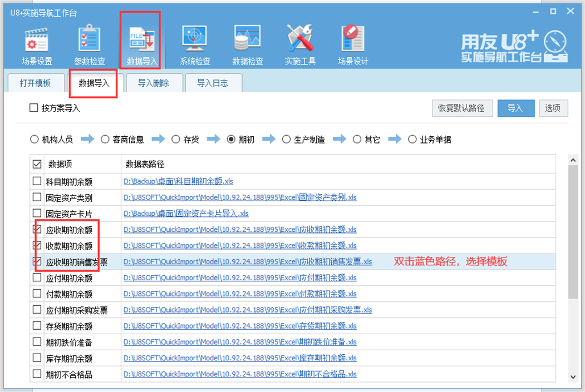
Task: Open the 应收期初余额.xls path link
Action: pyautogui.click(x=240, y=230)
